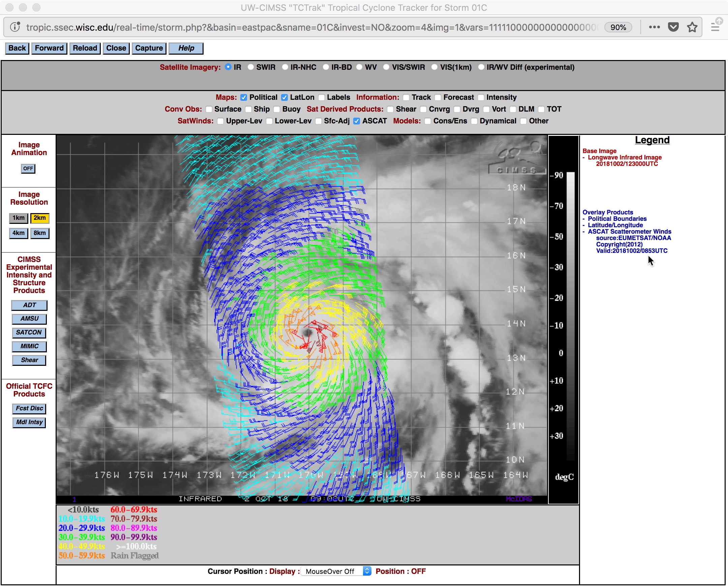728x586 pixels.
Task: Click the Close button in the toolbar
Action: pyautogui.click(x=116, y=48)
